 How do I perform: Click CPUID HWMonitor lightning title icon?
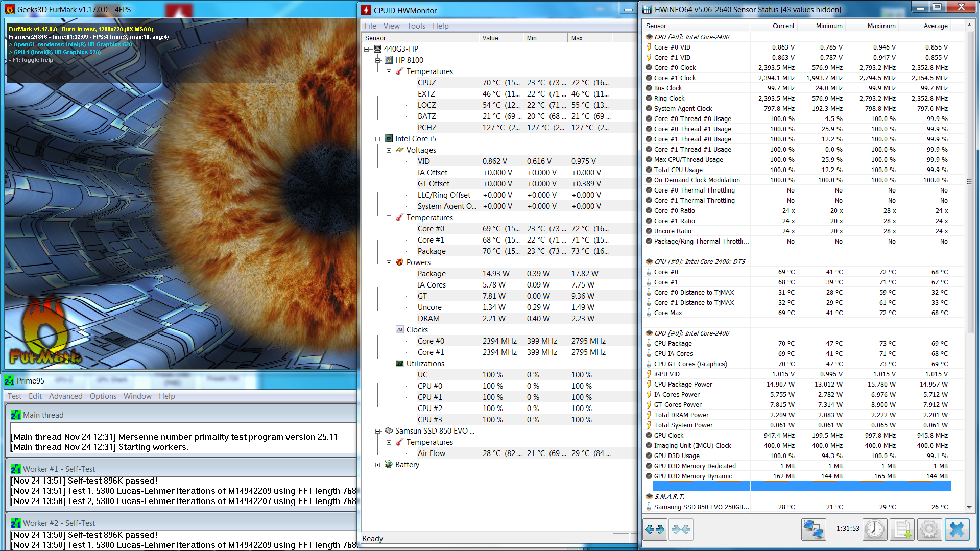pos(366,10)
